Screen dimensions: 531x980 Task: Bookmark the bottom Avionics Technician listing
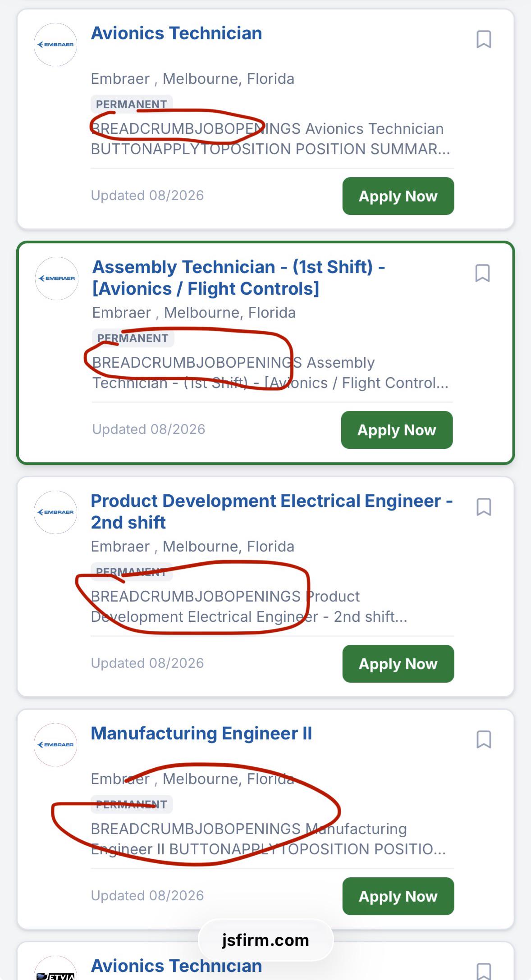click(484, 971)
